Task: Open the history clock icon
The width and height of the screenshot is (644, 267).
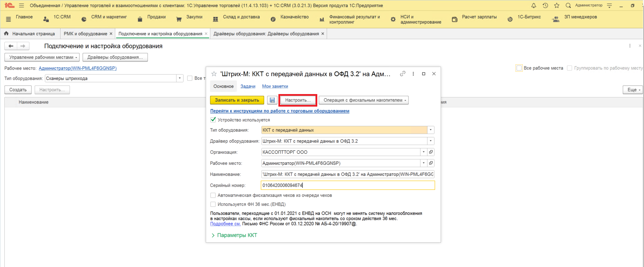Action: 545,5
